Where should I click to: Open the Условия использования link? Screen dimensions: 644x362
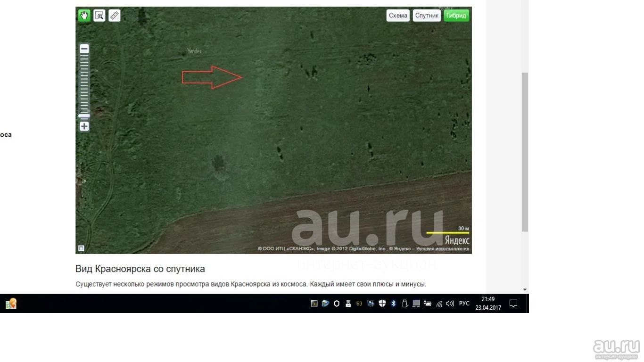coord(443,249)
